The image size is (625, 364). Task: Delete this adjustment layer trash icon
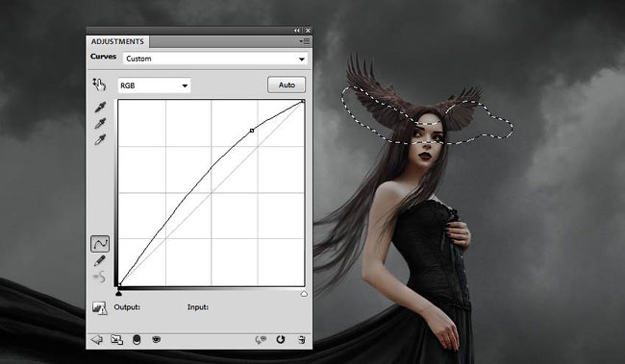point(302,340)
